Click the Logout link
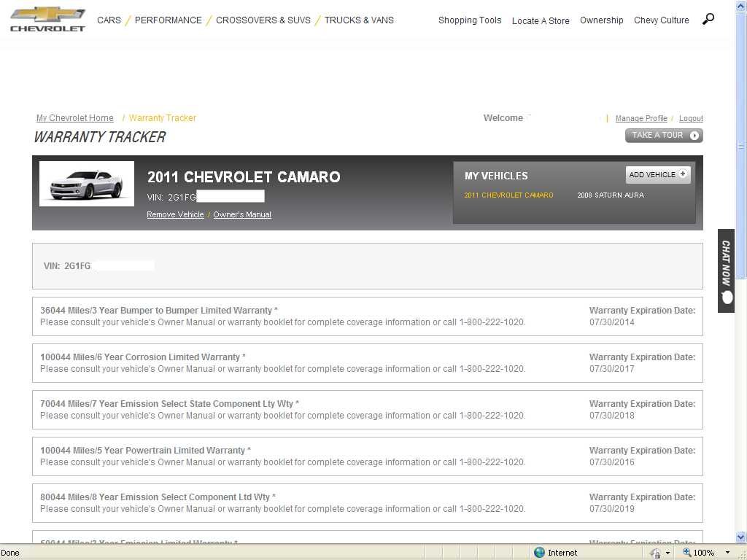 [691, 118]
